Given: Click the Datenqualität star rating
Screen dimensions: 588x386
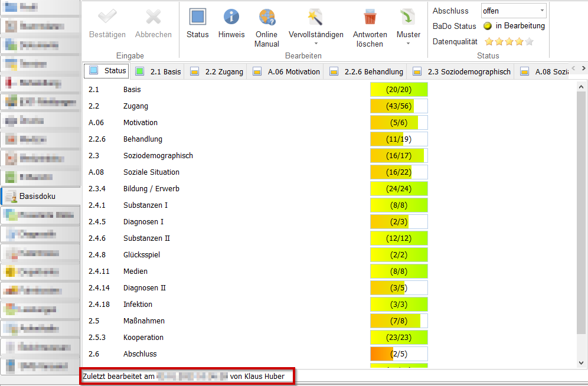Looking at the screenshot, I should (x=508, y=42).
